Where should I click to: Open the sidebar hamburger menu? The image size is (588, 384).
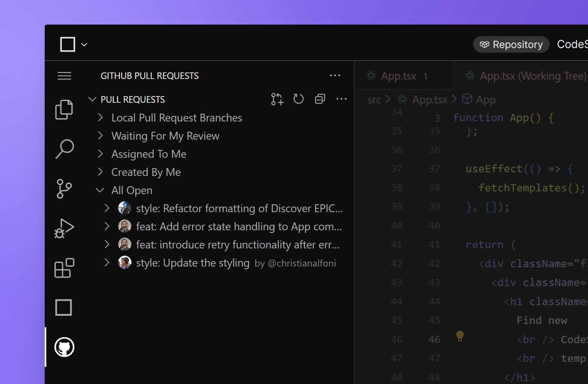pos(63,76)
